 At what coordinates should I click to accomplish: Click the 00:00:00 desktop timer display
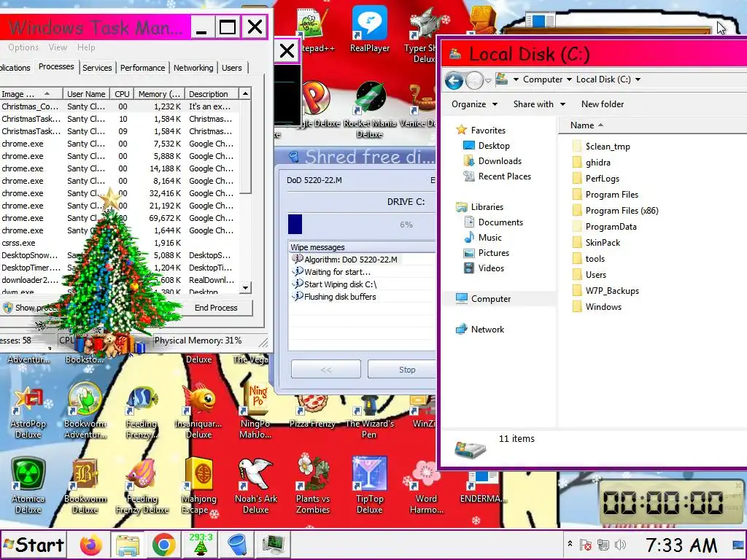pos(662,502)
